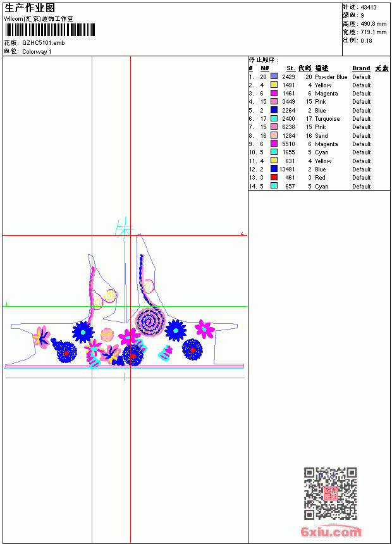Click the Colorway 1 label
The height and width of the screenshot is (544, 392).
tap(37, 52)
